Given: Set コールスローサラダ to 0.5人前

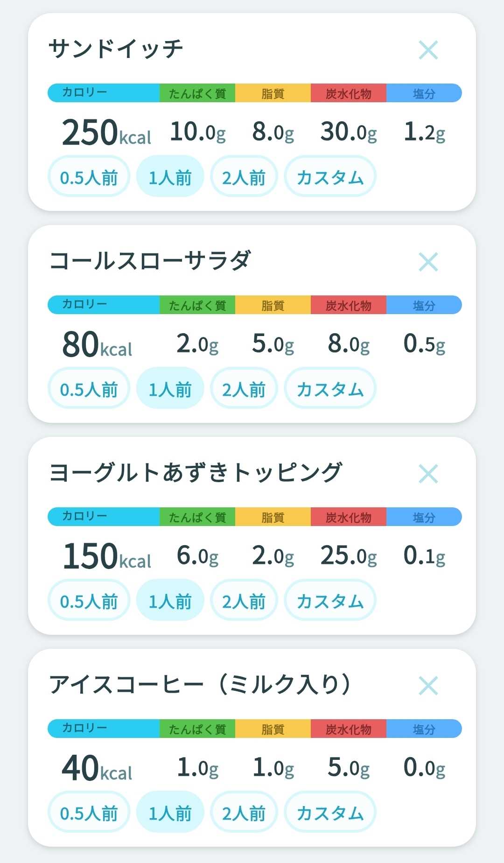Looking at the screenshot, I should [89, 388].
